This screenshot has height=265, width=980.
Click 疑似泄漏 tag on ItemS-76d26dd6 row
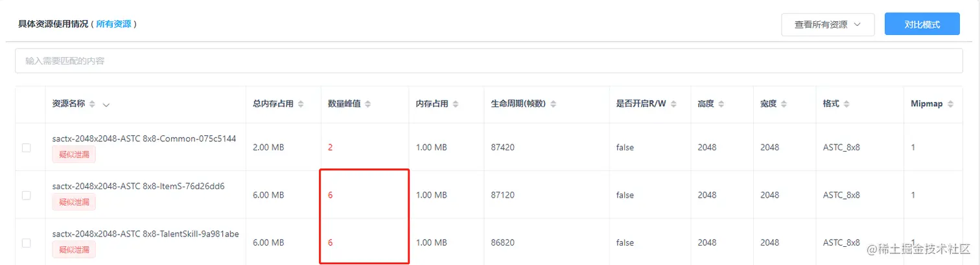coord(74,202)
